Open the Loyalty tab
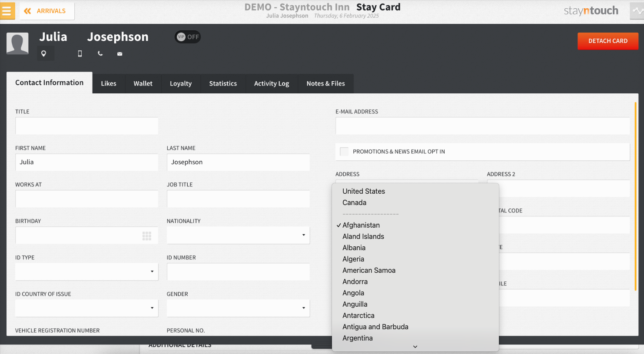The image size is (644, 354). pos(181,83)
